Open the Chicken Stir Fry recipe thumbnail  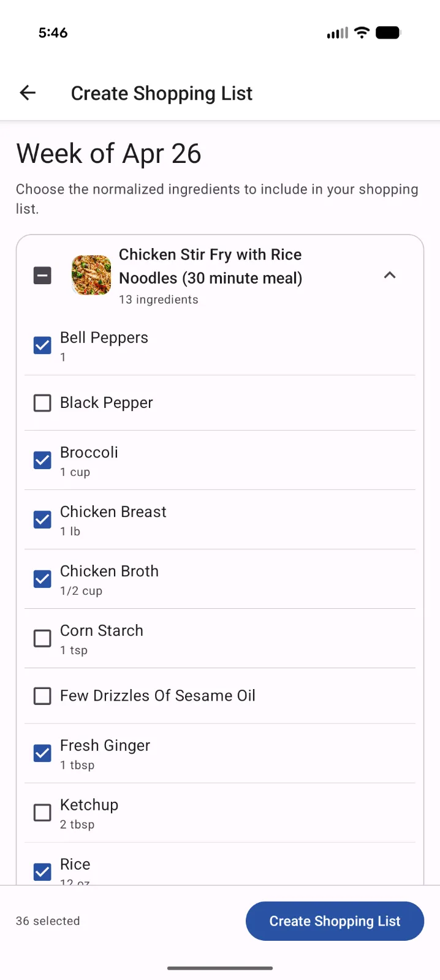coord(91,275)
